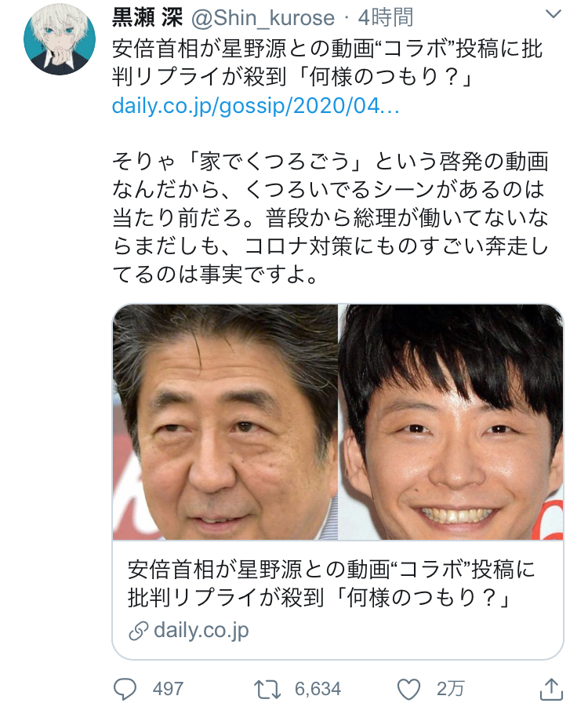The height and width of the screenshot is (714, 588).
Task: Open the card's right photo of smiling man
Action: (451, 422)
